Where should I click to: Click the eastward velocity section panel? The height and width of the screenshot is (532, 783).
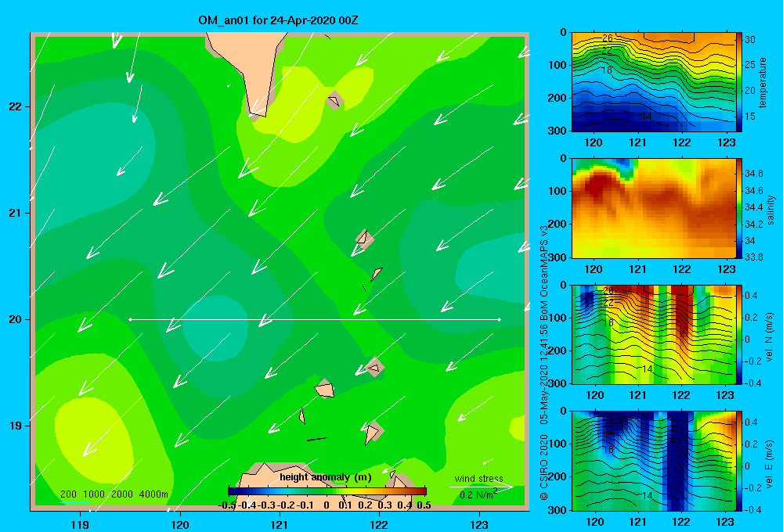point(654,461)
